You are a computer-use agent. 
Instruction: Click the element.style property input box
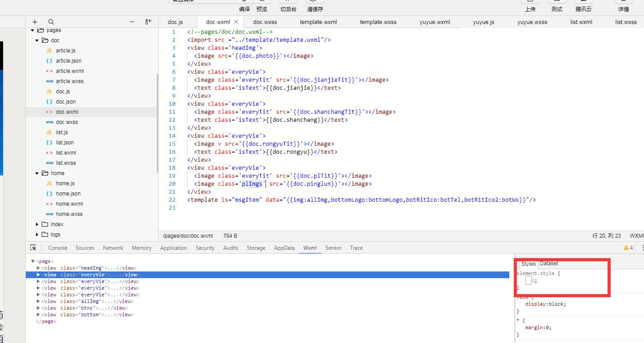(x=528, y=280)
